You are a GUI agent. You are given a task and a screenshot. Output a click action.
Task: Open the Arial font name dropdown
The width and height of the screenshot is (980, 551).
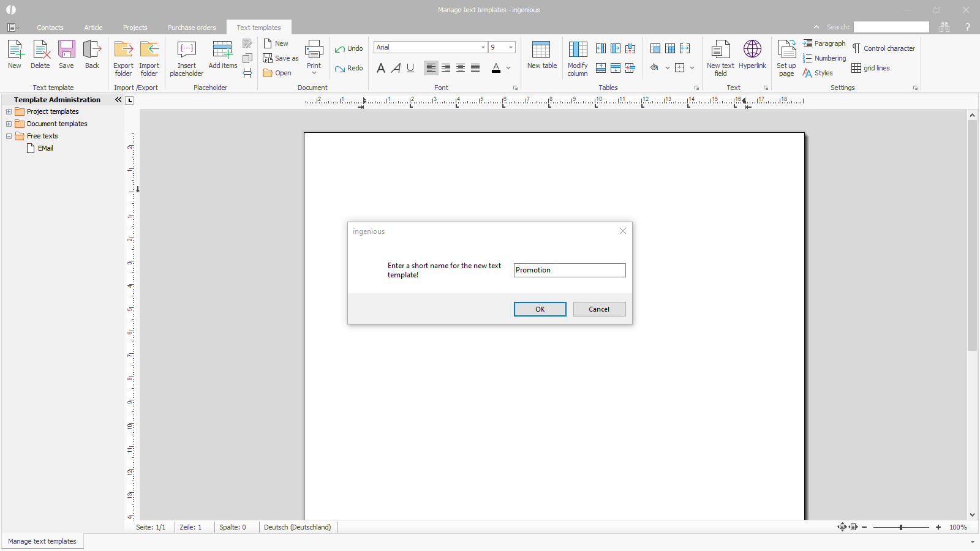(483, 47)
